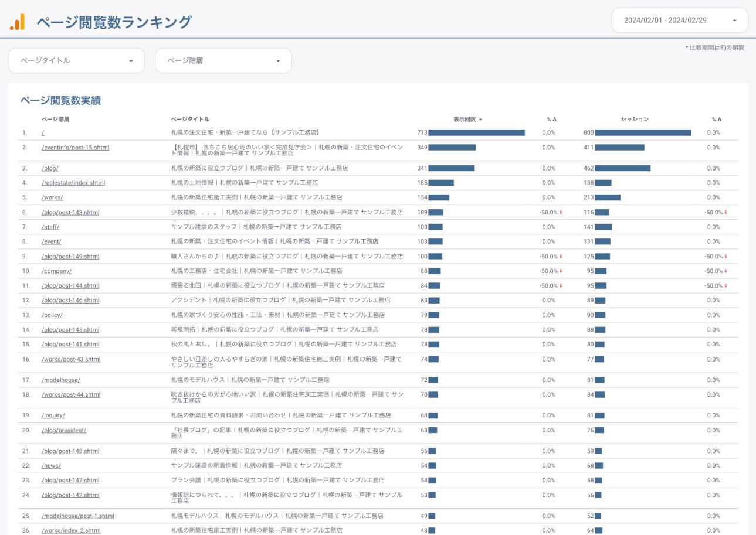Click the /blog/post-143.shtml link
This screenshot has width=756, height=535.
[70, 212]
